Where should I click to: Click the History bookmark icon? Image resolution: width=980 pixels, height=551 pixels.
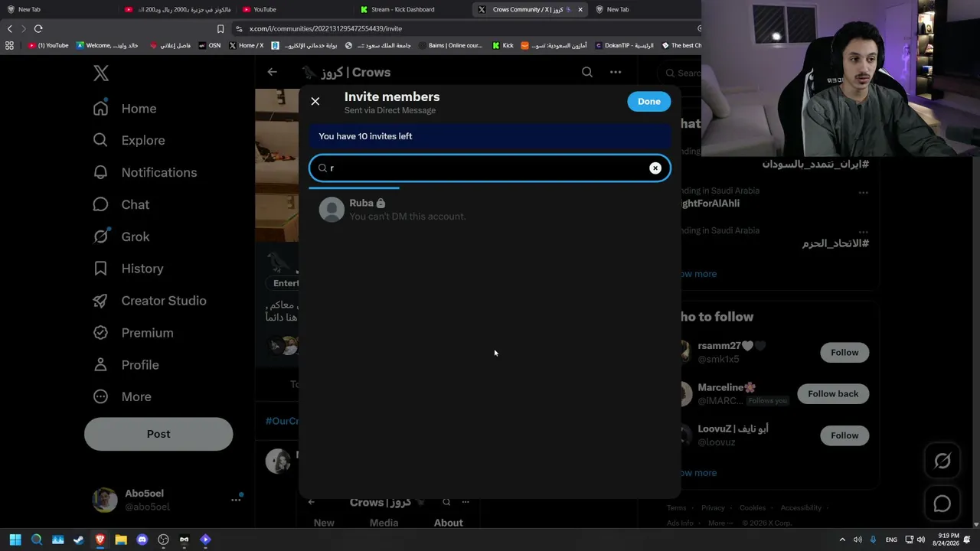100,269
